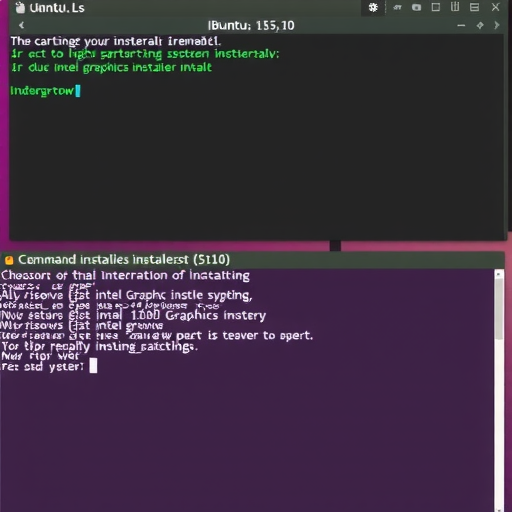
Task: Click the dash icon in the tab bar
Action: (461, 25)
